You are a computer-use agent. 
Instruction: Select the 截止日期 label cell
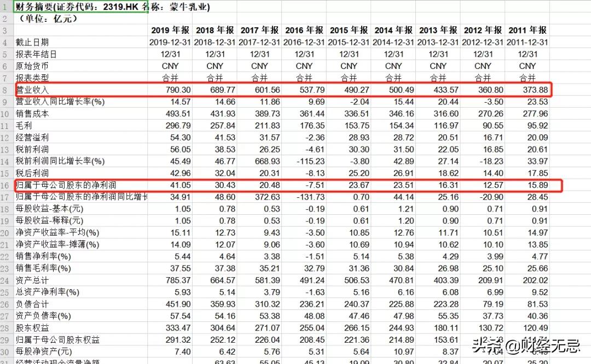pyautogui.click(x=33, y=42)
